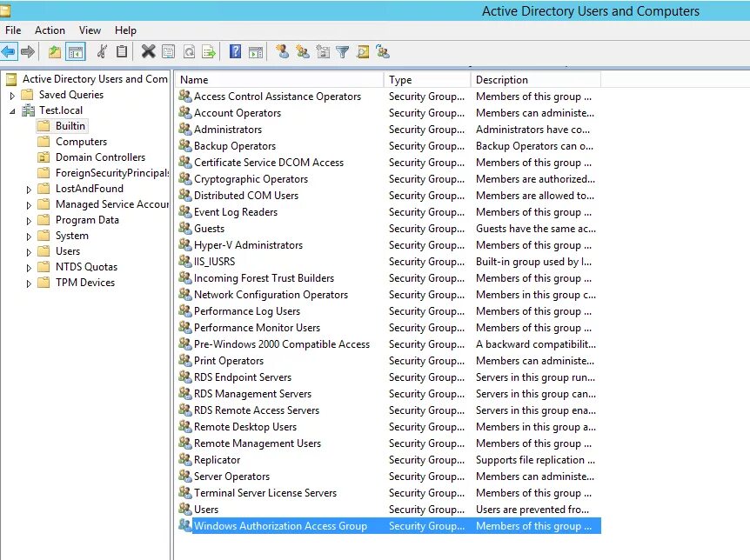Click the Delete X toolbar icon
The image size is (750, 560).
(x=148, y=51)
